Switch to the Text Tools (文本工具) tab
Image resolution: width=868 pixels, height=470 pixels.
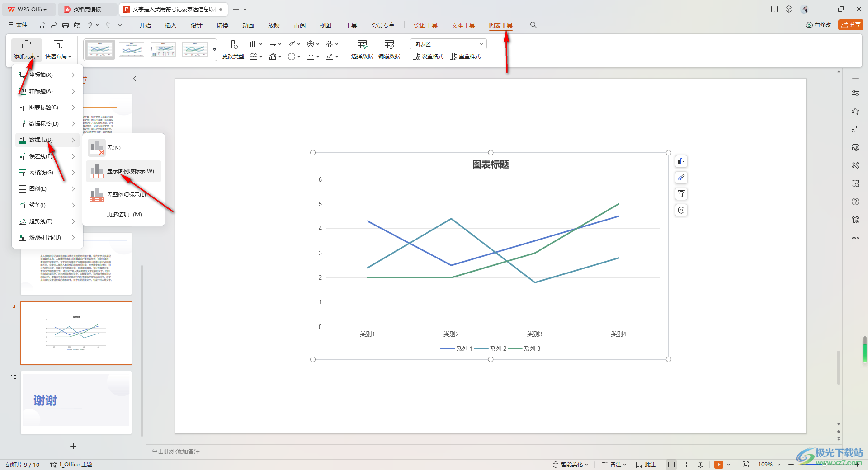tap(463, 25)
